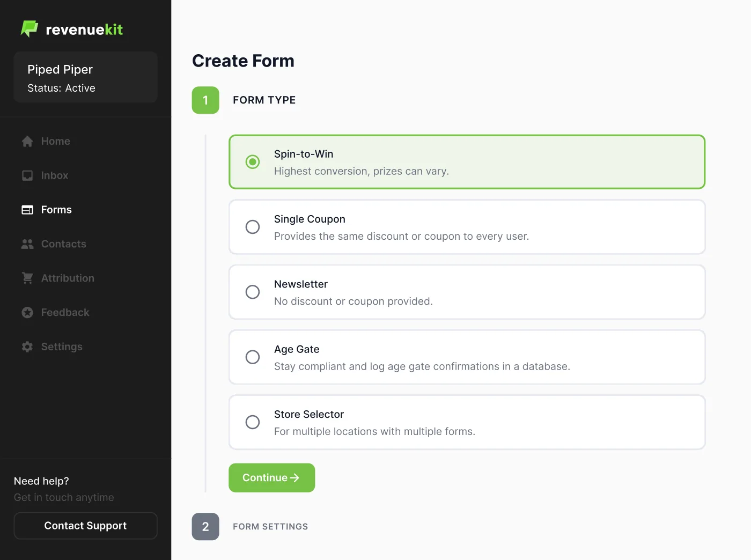This screenshot has width=751, height=560.
Task: Click the revenuekit logo
Action: [x=72, y=29]
